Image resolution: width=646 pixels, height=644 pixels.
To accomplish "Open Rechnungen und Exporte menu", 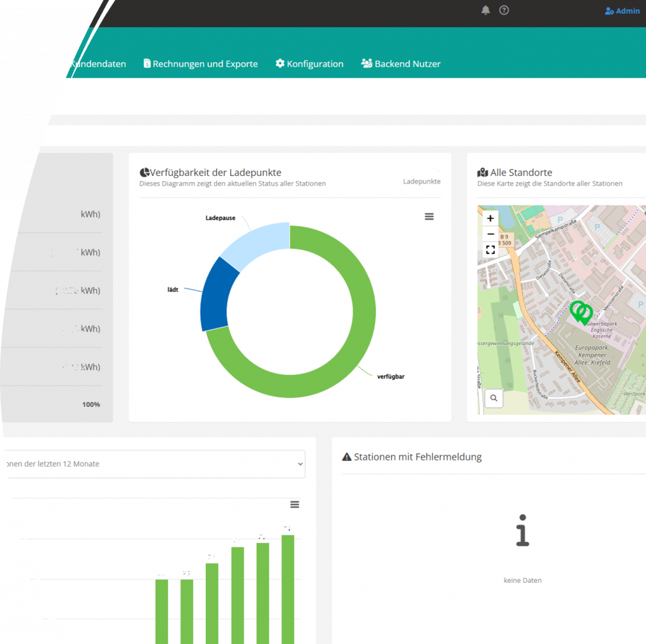I will click(x=201, y=64).
